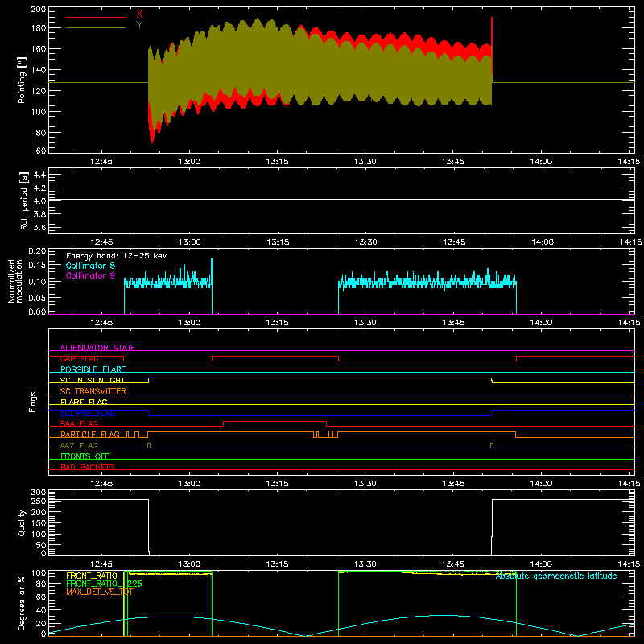This screenshot has height=644, width=644.
Task: Click the 0.15 tick on modulation axis
Action: pos(37,266)
